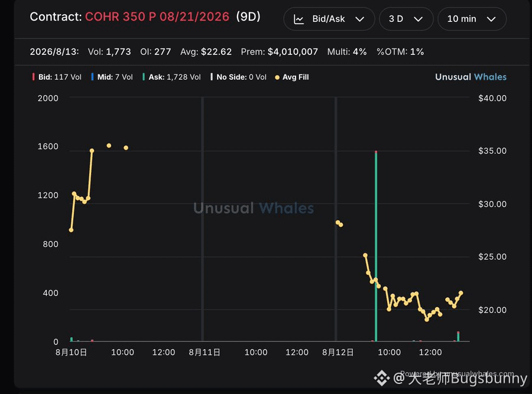Click the first Avg Fill point on 8月10日
This screenshot has height=394, width=532.
71,230
